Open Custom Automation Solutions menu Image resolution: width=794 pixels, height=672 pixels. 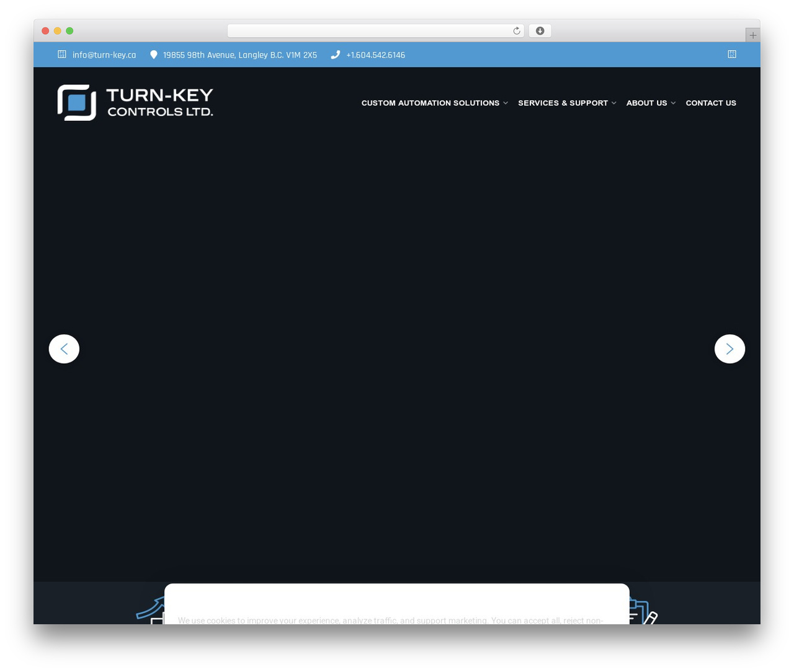(430, 103)
